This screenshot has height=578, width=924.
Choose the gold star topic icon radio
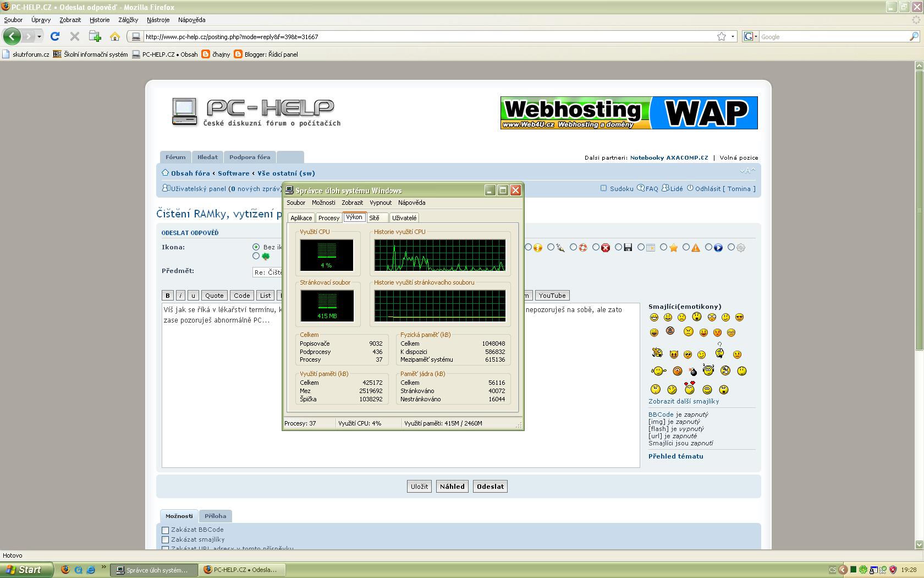pyautogui.click(x=663, y=247)
